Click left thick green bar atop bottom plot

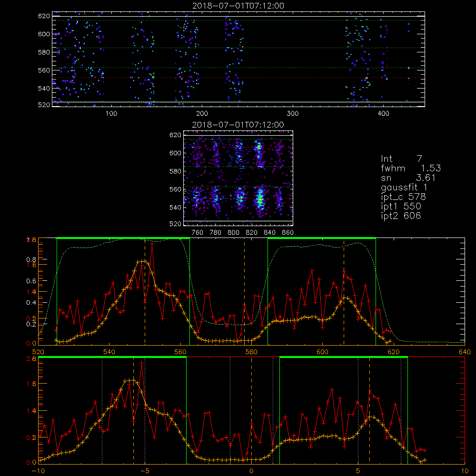(112, 357)
